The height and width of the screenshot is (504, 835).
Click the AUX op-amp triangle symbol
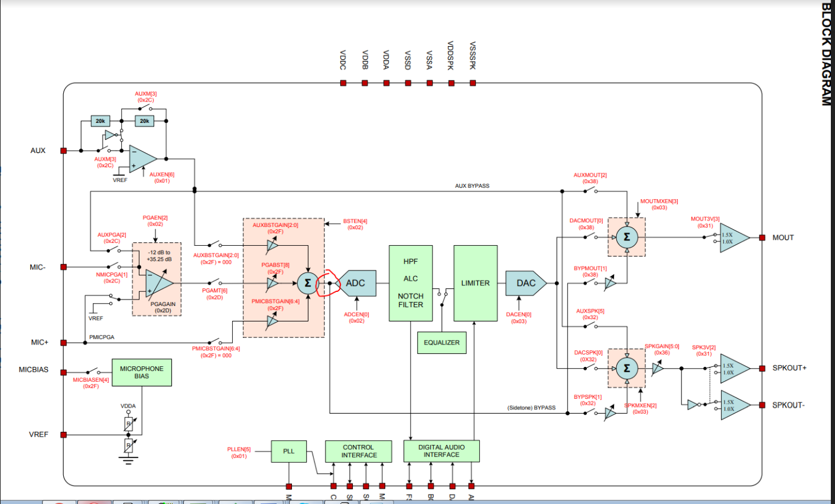pyautogui.click(x=143, y=159)
